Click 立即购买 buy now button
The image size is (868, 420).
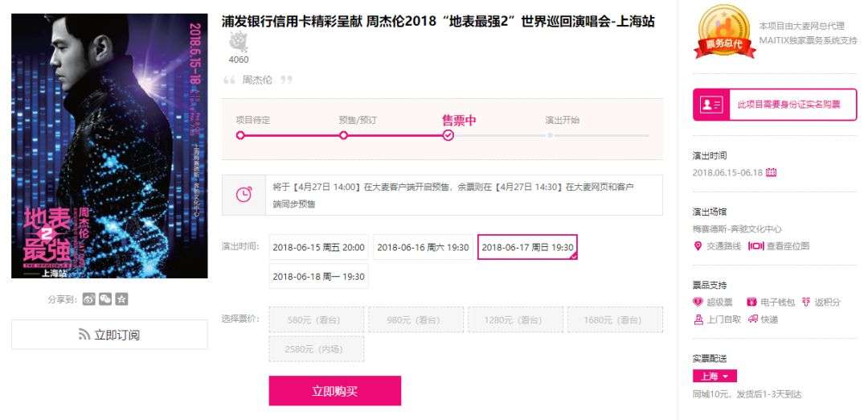click(x=335, y=391)
